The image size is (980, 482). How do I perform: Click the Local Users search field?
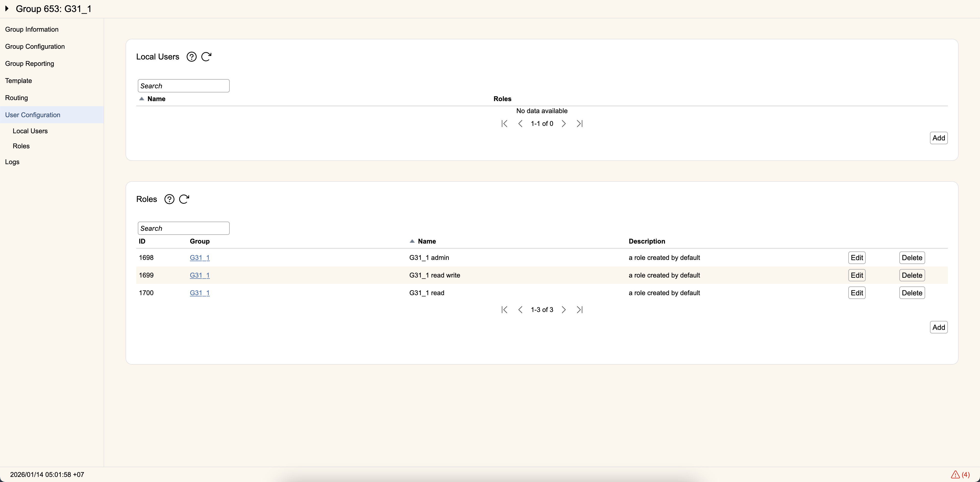[x=183, y=86]
